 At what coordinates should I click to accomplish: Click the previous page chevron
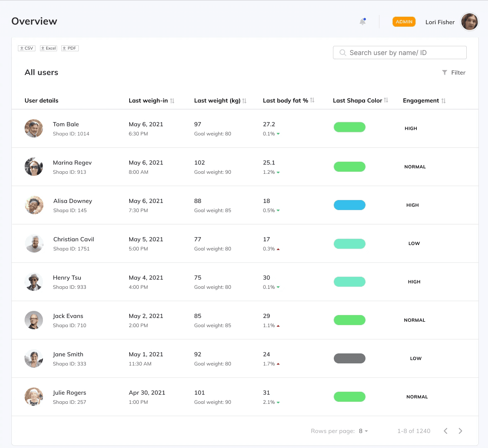pyautogui.click(x=445, y=431)
